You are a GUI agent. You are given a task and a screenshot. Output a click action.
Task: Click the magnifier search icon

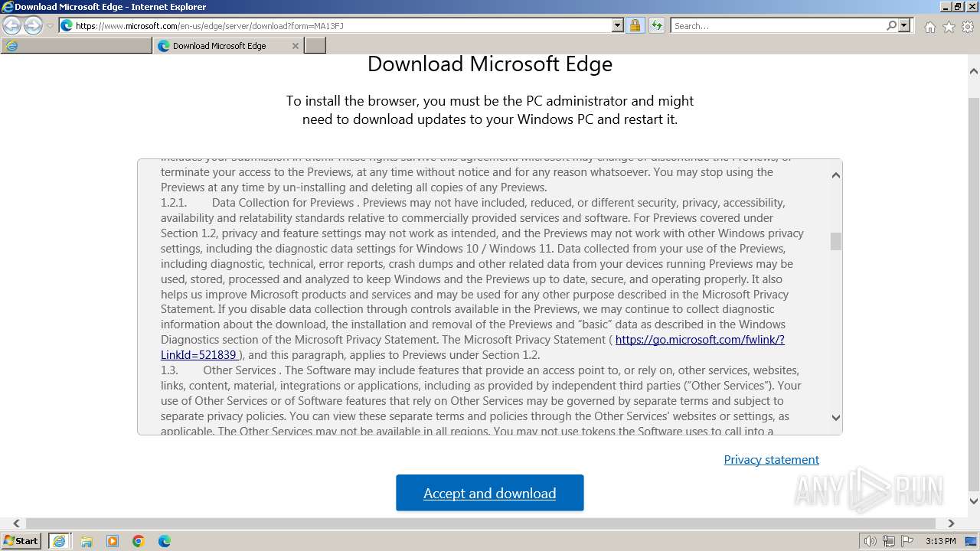pyautogui.click(x=892, y=25)
